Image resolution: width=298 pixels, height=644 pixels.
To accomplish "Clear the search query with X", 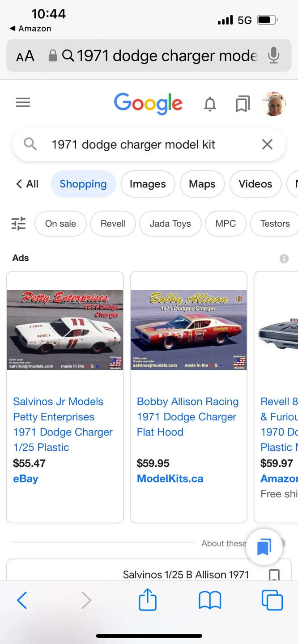I will point(267,144).
